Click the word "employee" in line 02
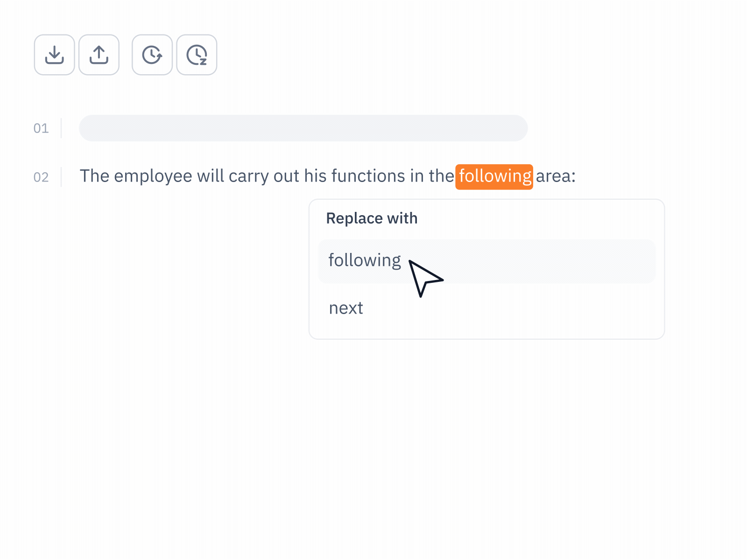 pyautogui.click(x=153, y=176)
